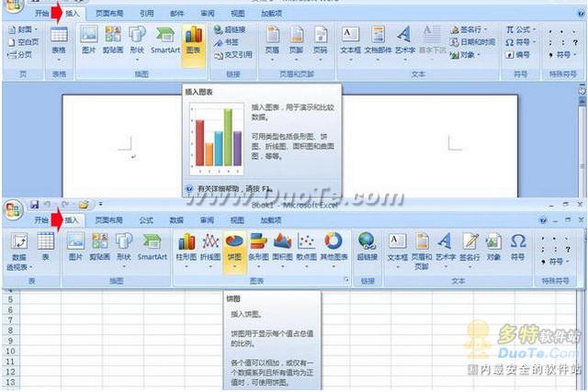
Task: Open Excel Office button
Action: [x=13, y=209]
